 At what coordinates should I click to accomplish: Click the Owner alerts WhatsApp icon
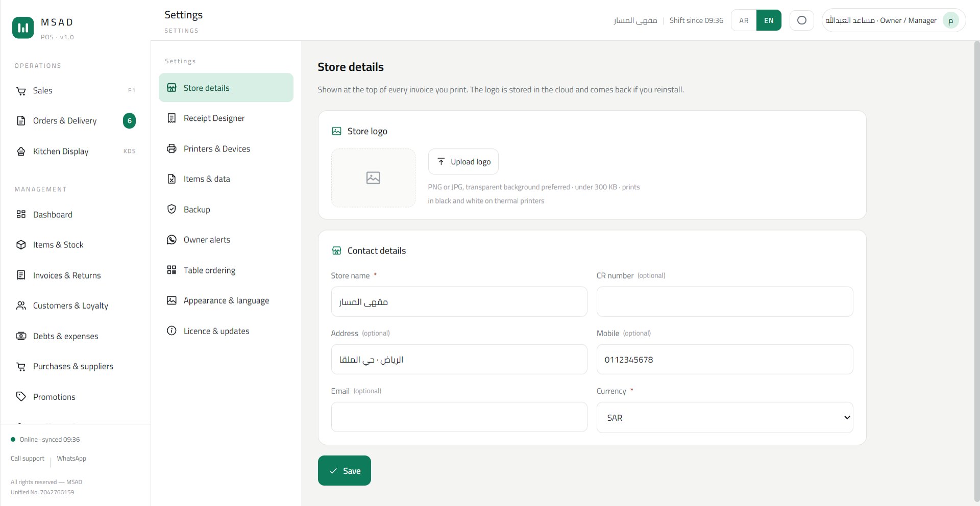171,240
